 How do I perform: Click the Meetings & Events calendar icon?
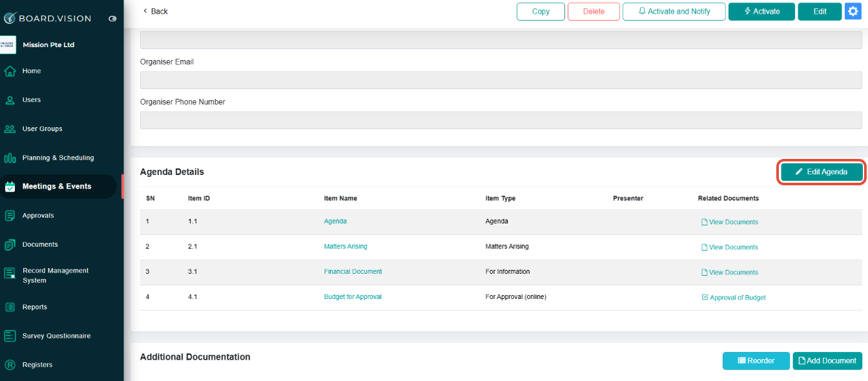click(10, 187)
